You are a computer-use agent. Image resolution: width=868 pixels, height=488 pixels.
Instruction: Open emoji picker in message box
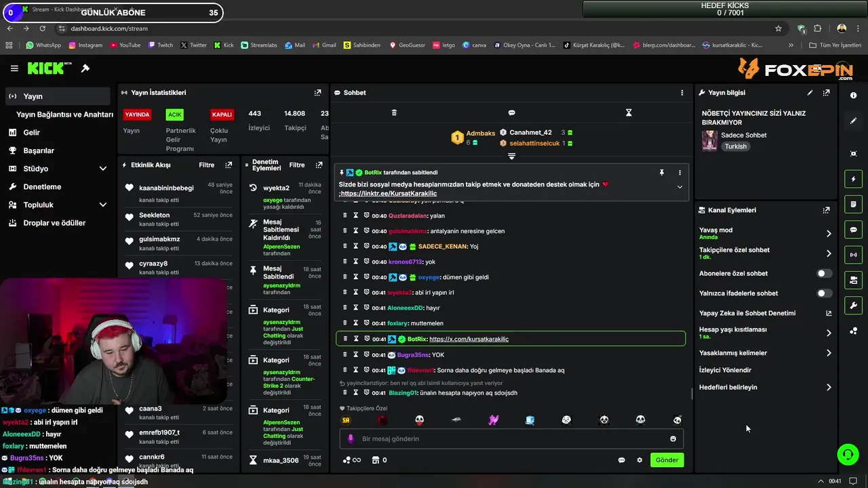coord(673,439)
